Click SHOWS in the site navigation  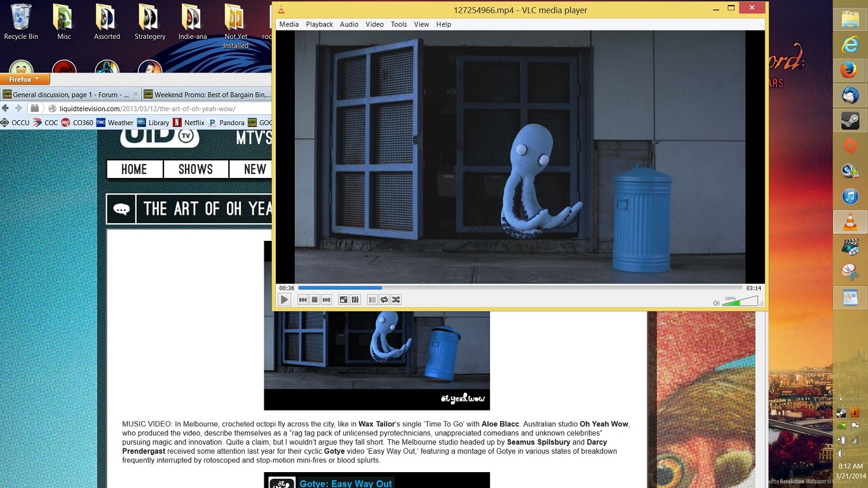pos(196,169)
